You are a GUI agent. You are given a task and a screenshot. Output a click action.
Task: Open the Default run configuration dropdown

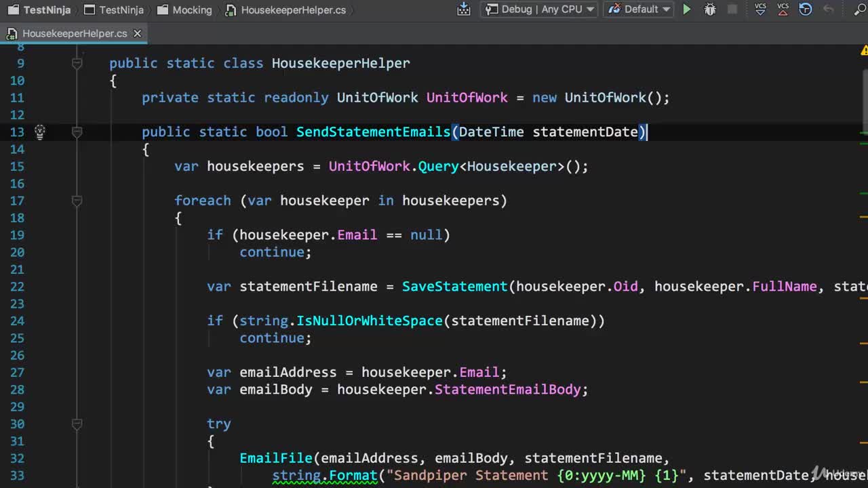639,9
